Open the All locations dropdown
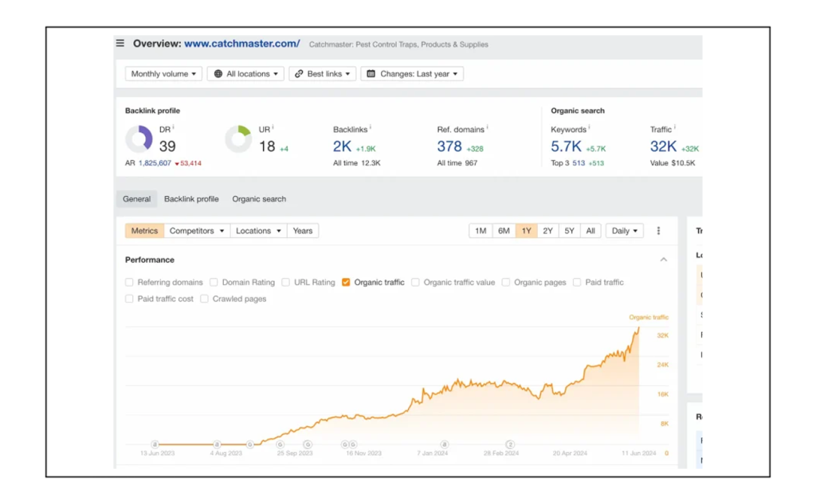816x504 pixels. (x=245, y=74)
